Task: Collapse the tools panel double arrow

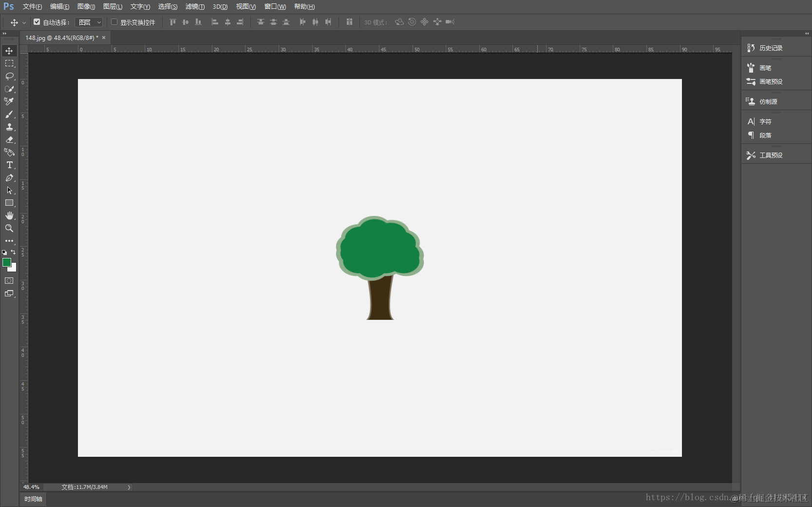Action: [x=4, y=34]
